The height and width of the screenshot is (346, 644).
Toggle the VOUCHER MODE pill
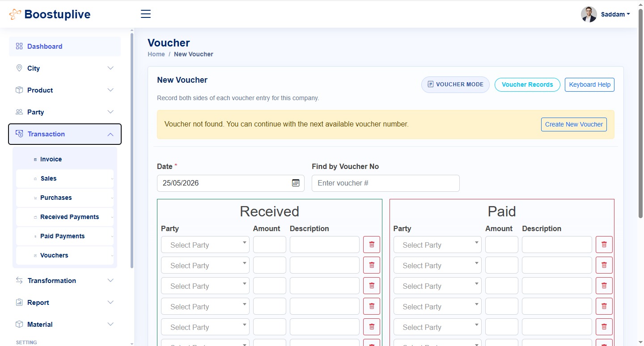[455, 84]
